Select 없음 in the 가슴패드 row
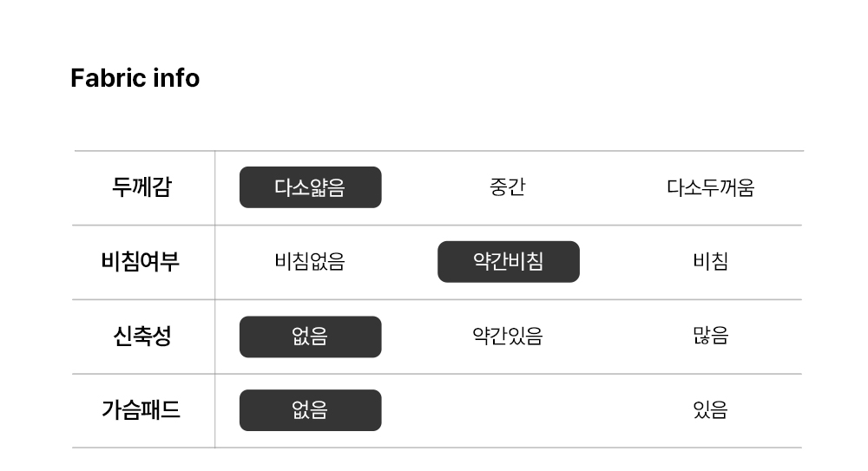868x471 pixels. click(310, 410)
